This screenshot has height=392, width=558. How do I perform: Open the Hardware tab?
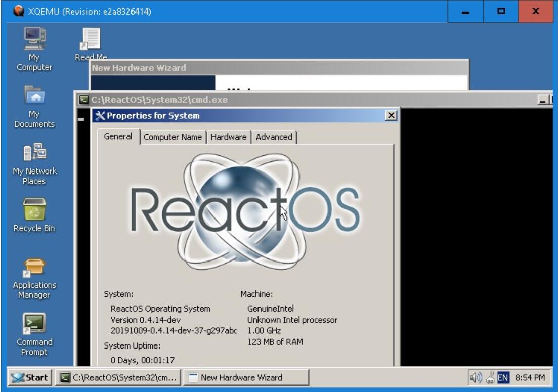(x=228, y=137)
